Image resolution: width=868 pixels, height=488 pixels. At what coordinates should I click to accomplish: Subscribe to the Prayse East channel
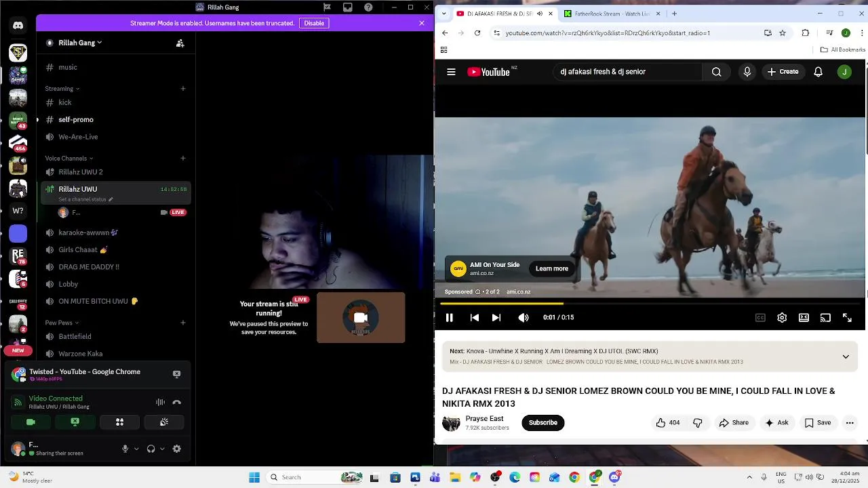(x=543, y=423)
